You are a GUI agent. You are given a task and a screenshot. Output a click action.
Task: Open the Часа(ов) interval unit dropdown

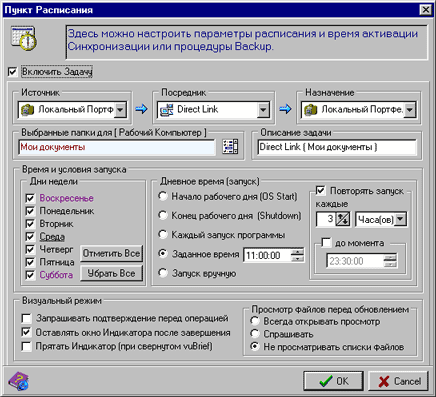coord(400,220)
